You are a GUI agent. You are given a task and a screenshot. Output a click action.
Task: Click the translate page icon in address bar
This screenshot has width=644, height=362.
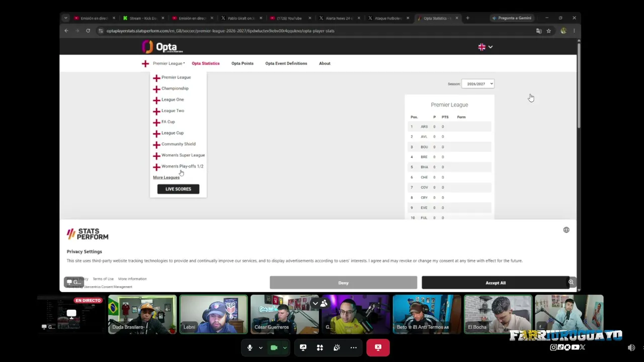point(539,31)
